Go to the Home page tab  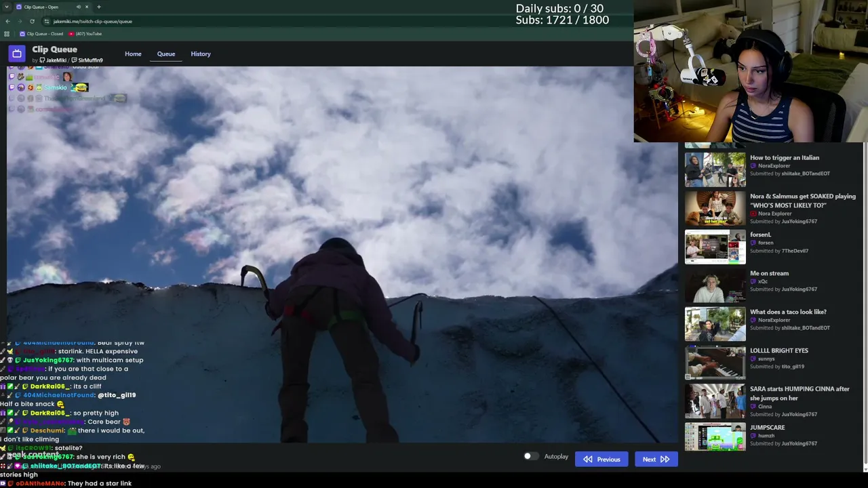coord(133,54)
